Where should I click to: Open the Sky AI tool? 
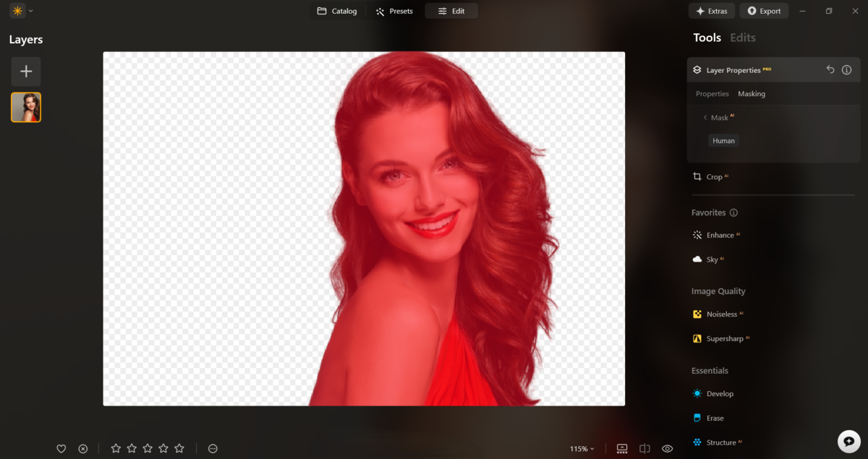[x=711, y=259]
